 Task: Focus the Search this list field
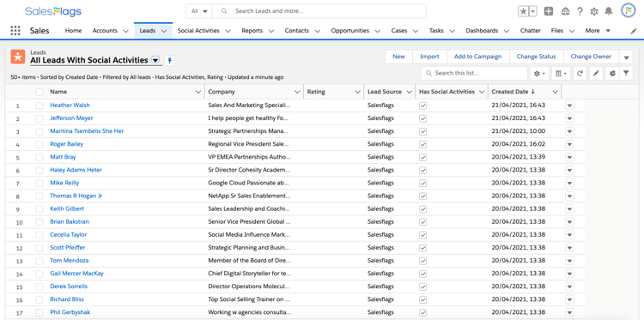point(474,74)
